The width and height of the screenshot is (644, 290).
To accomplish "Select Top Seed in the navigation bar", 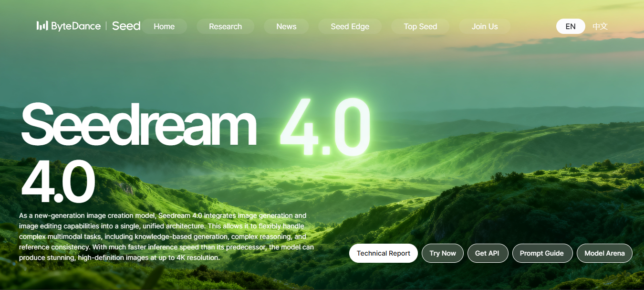I will point(420,26).
